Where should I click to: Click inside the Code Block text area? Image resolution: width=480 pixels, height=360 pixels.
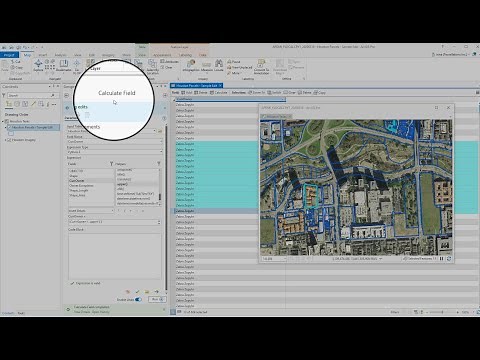(114, 256)
